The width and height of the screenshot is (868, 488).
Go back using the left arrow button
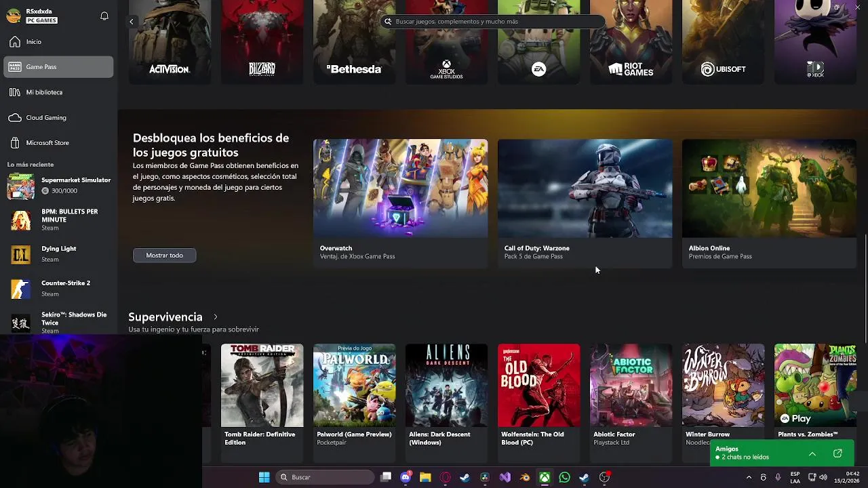tap(132, 22)
